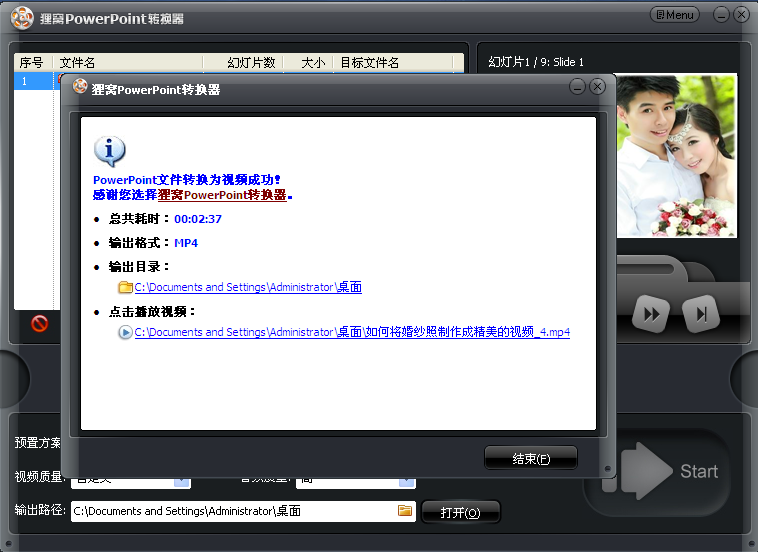Screen dimensions: 758x552
Task: Expand the audio quality dropdown arrow
Action: pos(407,482)
